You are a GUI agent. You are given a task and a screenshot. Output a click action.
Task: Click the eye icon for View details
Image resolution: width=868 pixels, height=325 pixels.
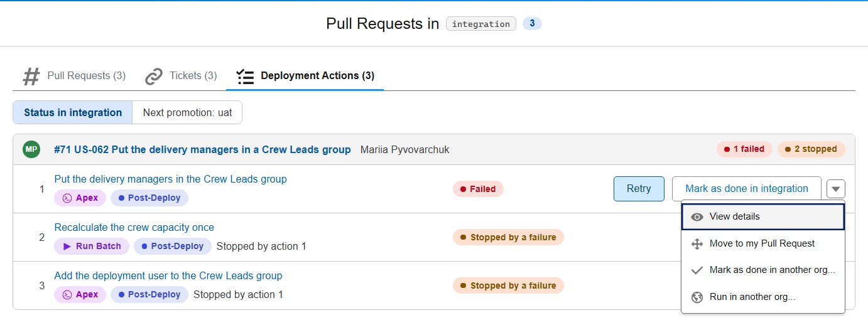[697, 217]
